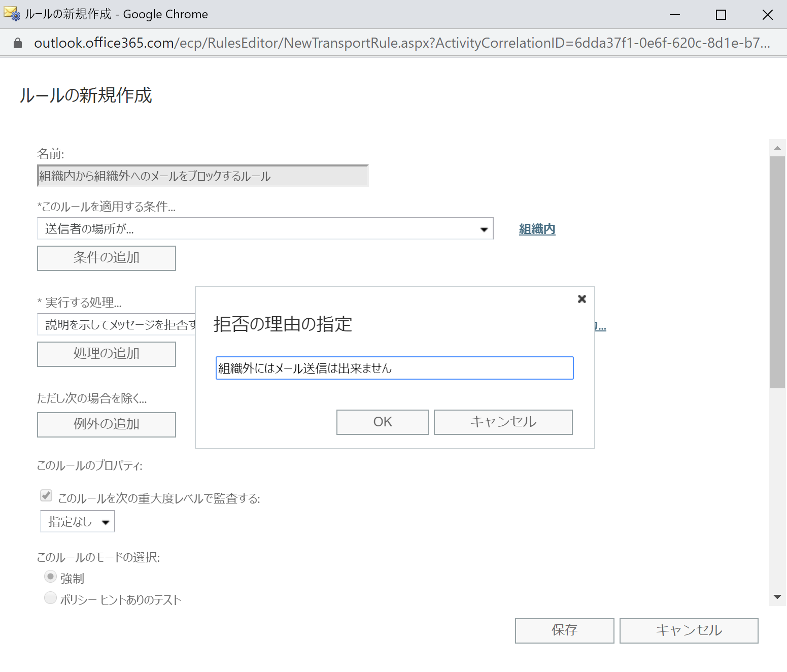Click the partially hidden link behind the dialog
Screen dimensions: 787x672
(601, 326)
